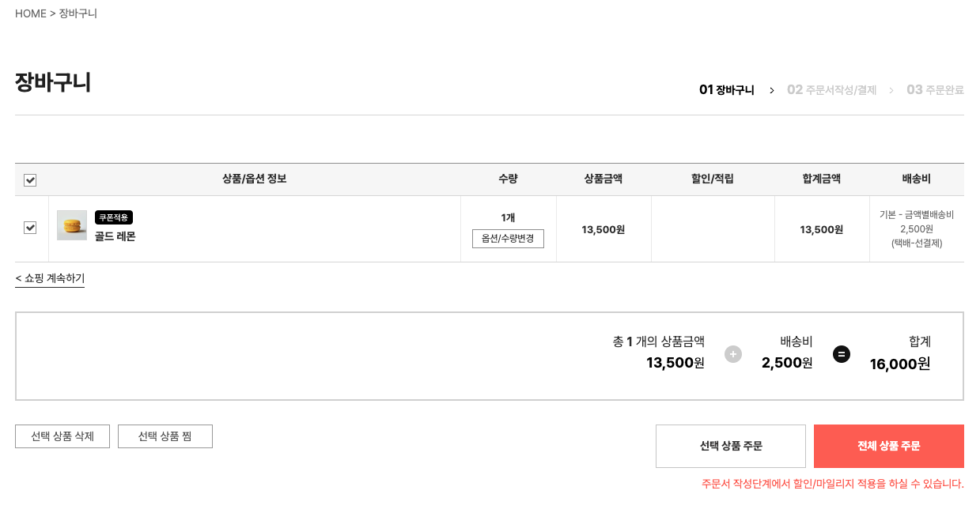Image resolution: width=980 pixels, height=517 pixels.
Task: Click the 02 주문서작성/결제 step
Action: (x=831, y=89)
